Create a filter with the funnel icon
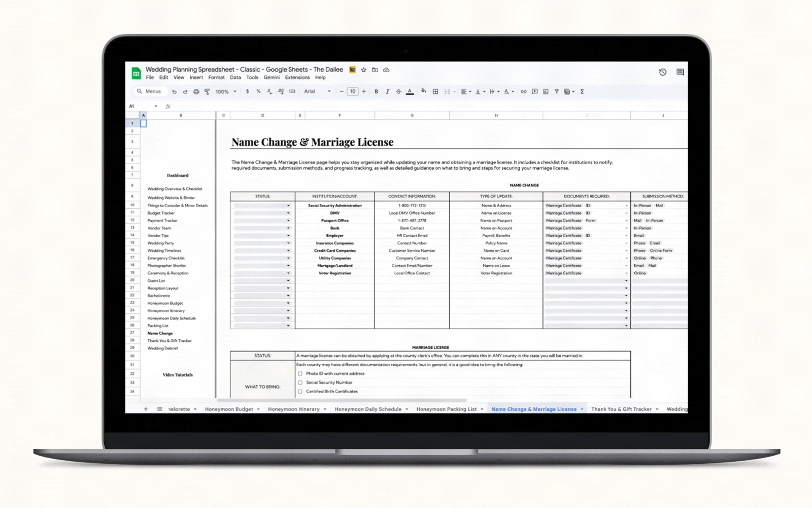The width and height of the screenshot is (812, 508). click(x=557, y=92)
